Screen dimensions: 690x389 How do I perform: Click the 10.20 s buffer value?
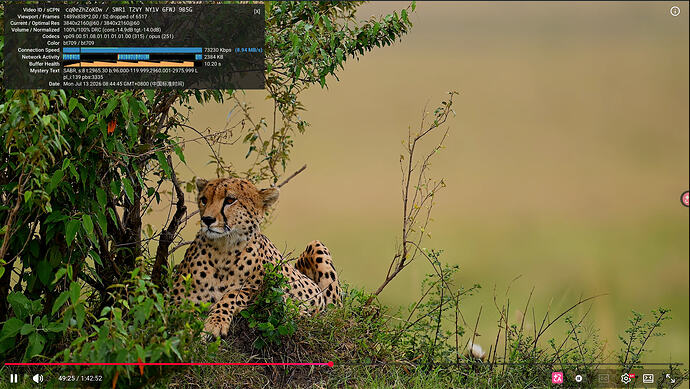213,64
